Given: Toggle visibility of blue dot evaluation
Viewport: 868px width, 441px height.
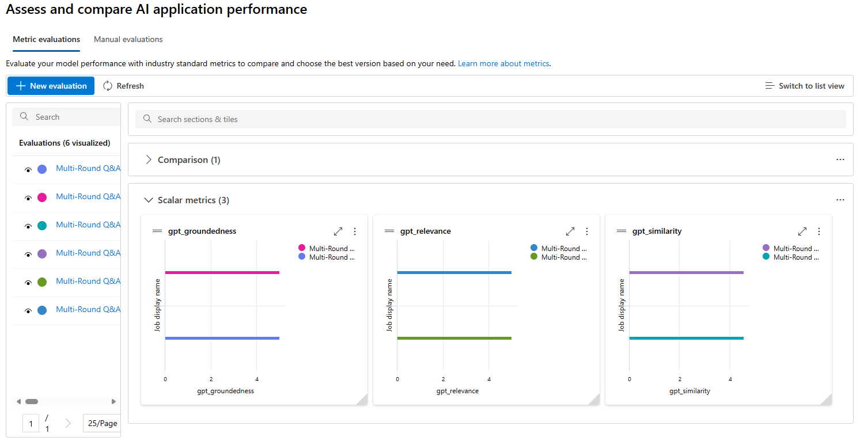Looking at the screenshot, I should click(28, 310).
